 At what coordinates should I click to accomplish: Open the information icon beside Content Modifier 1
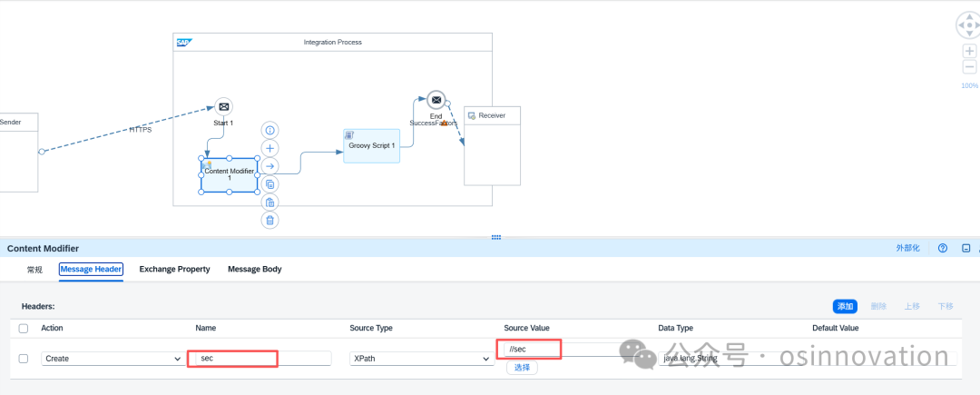pyautogui.click(x=270, y=131)
